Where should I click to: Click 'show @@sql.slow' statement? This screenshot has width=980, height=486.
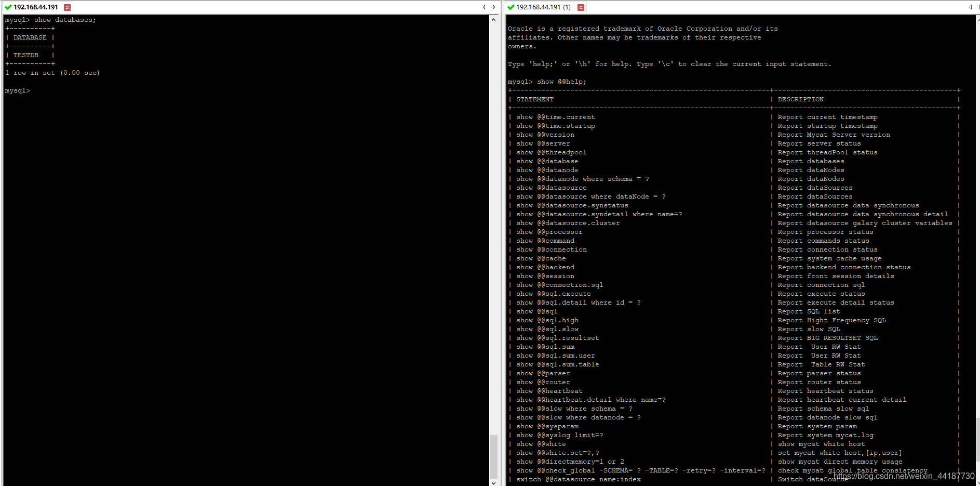point(547,329)
